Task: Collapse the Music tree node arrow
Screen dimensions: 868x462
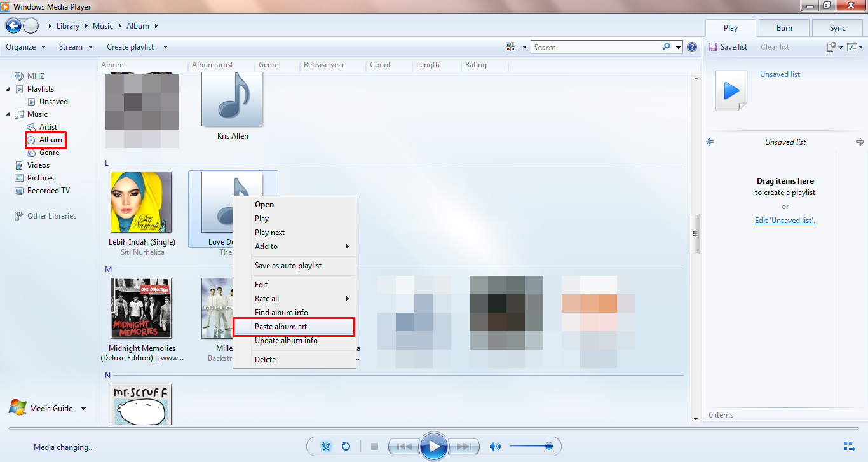Action: pyautogui.click(x=8, y=114)
